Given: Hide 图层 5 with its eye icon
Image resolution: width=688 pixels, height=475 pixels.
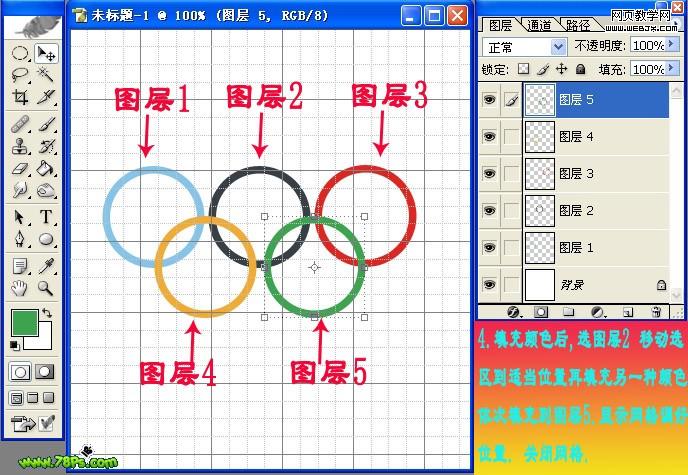Looking at the screenshot, I should pyautogui.click(x=489, y=100).
